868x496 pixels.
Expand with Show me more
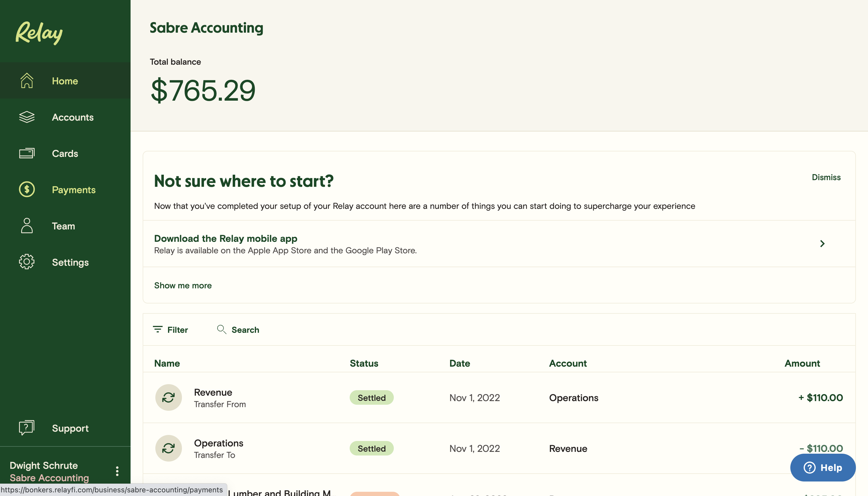click(x=183, y=285)
